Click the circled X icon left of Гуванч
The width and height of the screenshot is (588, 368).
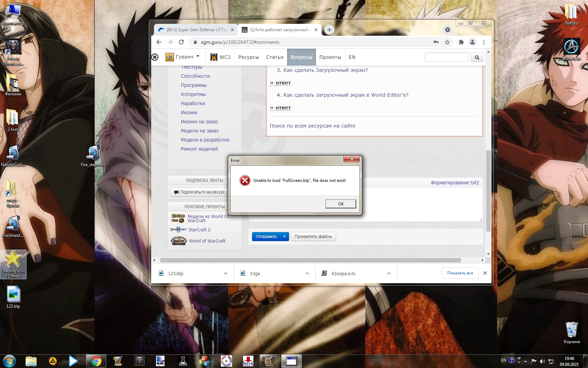pos(155,57)
